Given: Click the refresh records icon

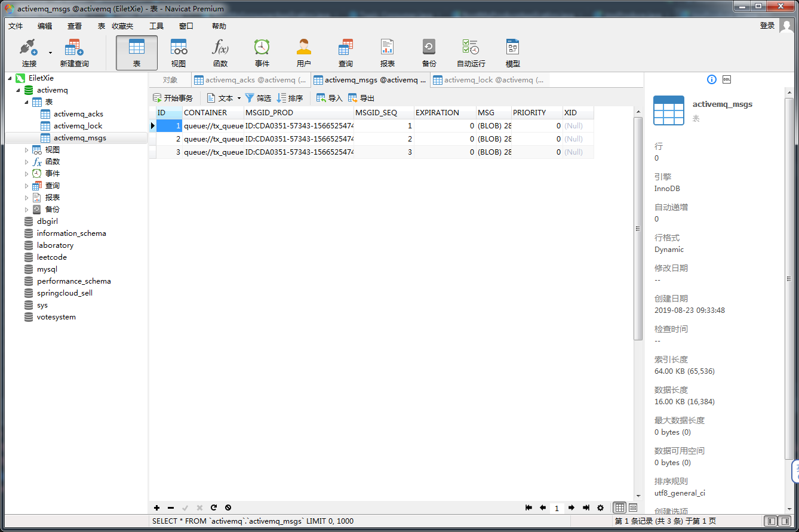Looking at the screenshot, I should (214, 508).
